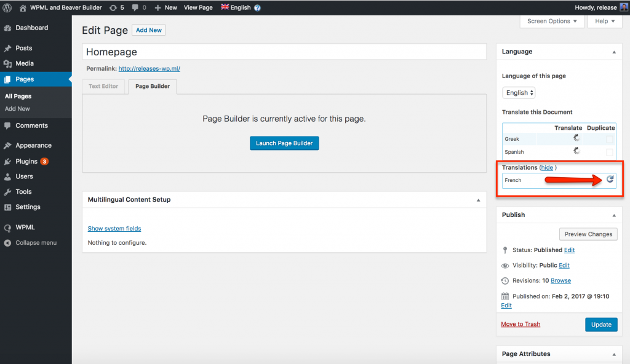The width and height of the screenshot is (630, 364).
Task: Open All Pages submenu item
Action: (x=18, y=97)
